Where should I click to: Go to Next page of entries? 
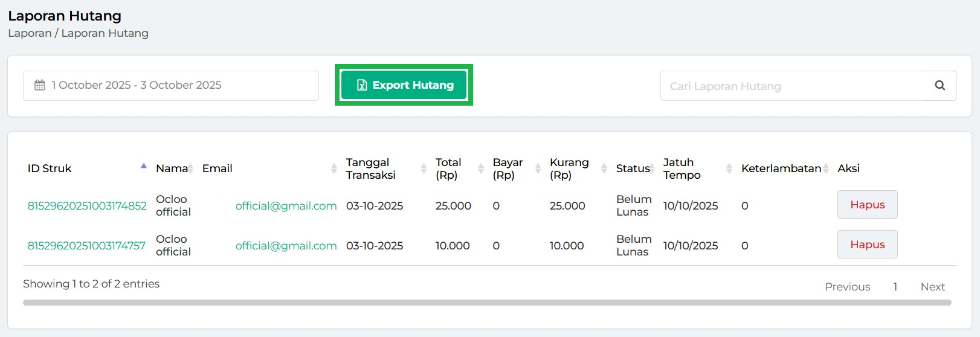[x=932, y=287]
